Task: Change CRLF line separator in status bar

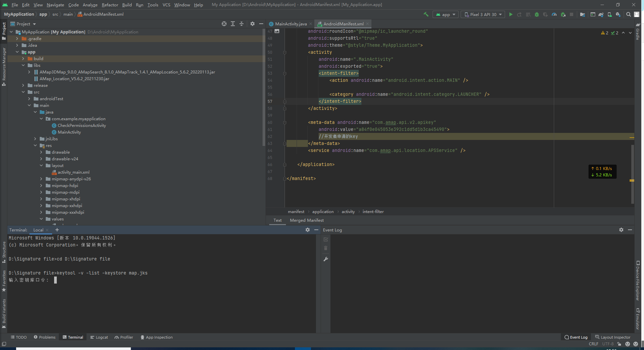Action: coord(594,344)
